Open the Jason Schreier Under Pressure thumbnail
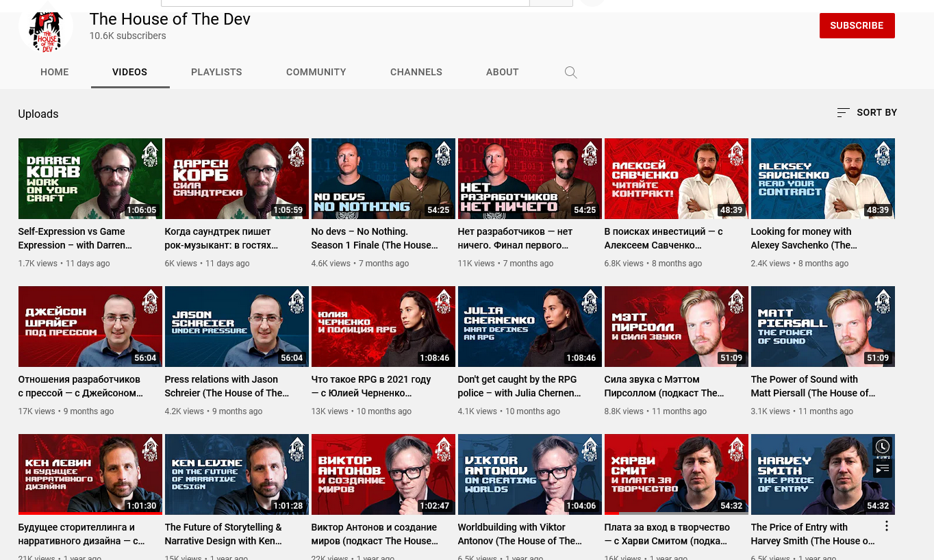The height and width of the screenshot is (560, 934). click(237, 327)
